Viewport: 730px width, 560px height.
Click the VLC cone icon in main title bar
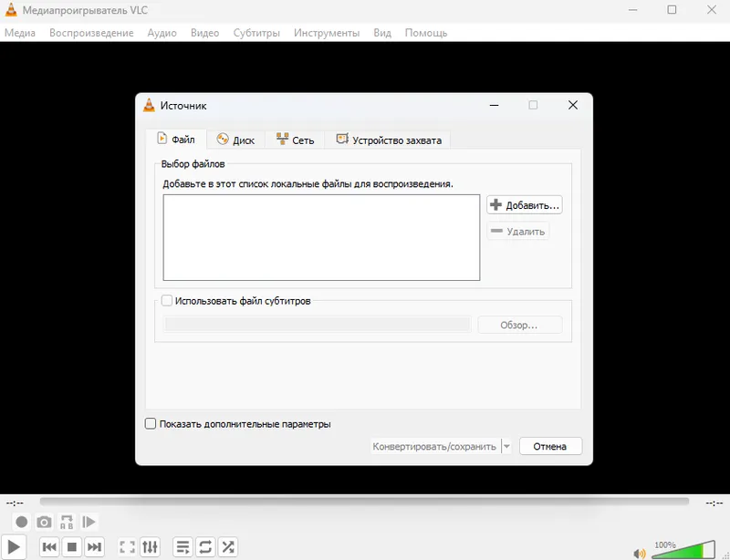[11, 10]
